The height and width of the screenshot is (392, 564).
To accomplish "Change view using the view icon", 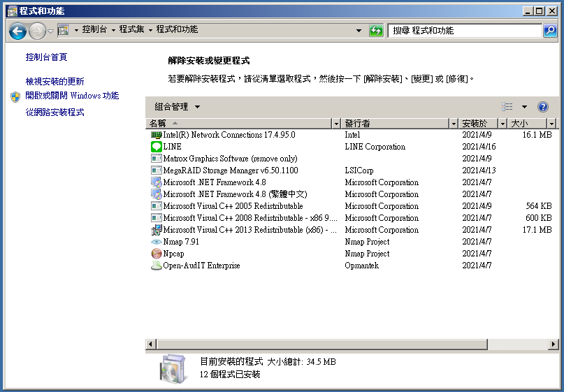I will coord(507,107).
